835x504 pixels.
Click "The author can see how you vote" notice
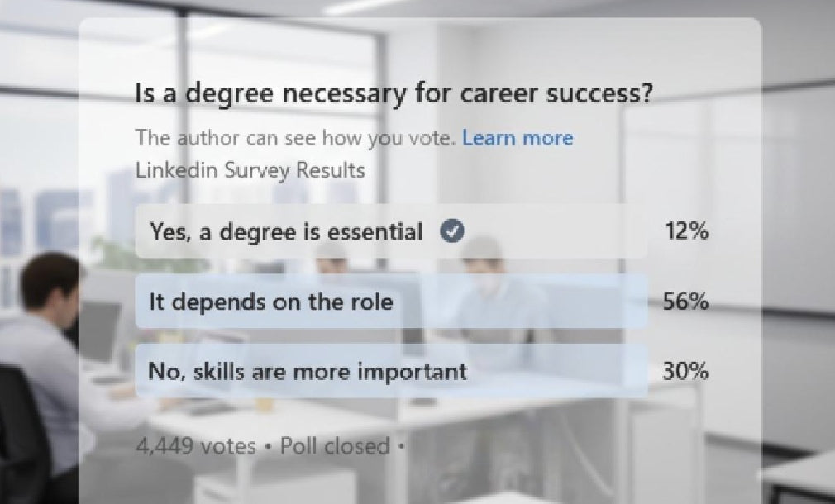pos(295,138)
